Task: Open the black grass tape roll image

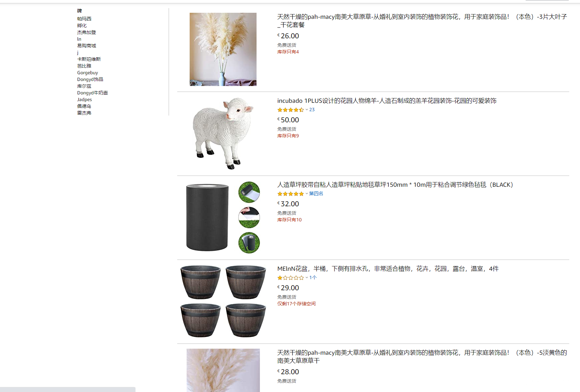Action: click(x=223, y=217)
